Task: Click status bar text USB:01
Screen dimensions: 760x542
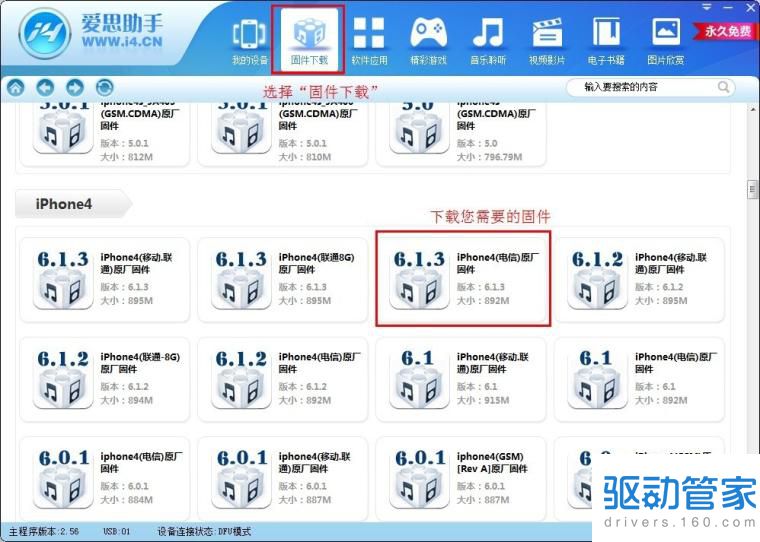Action: tap(116, 532)
